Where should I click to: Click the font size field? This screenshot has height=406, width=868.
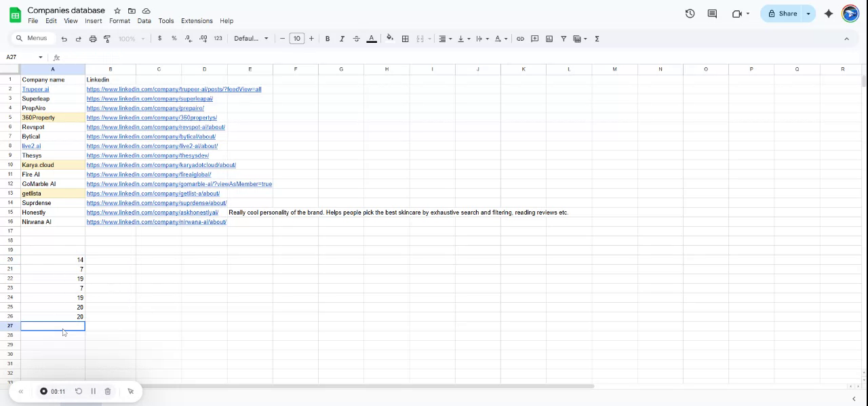pyautogui.click(x=297, y=39)
